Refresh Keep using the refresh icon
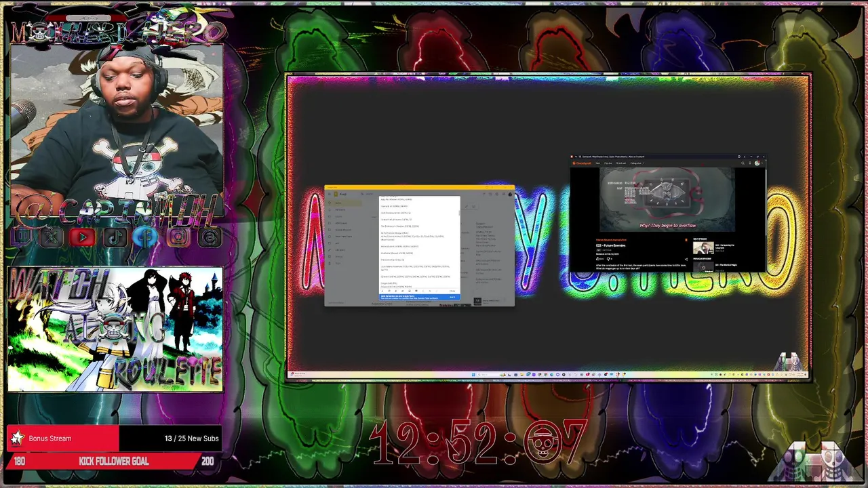Image resolution: width=868 pixels, height=488 pixels. tap(484, 194)
